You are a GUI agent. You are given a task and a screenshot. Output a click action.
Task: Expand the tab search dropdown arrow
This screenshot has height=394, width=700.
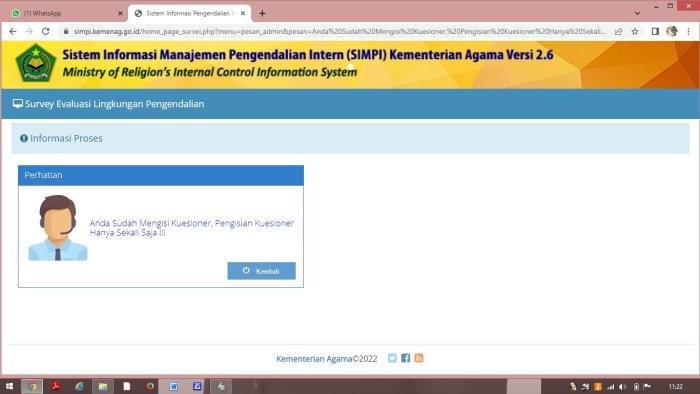coord(638,13)
